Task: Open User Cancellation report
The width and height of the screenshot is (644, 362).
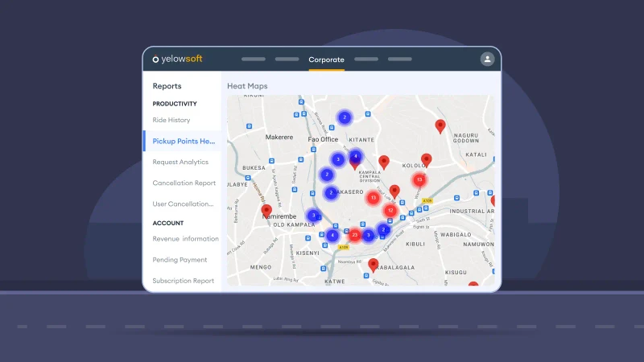Action: [183, 204]
